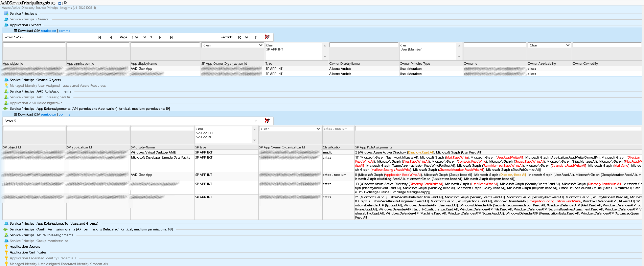This screenshot has width=644, height=266.
Task: Click the Oauth Permission grants arrow icon
Action: pos(5,229)
